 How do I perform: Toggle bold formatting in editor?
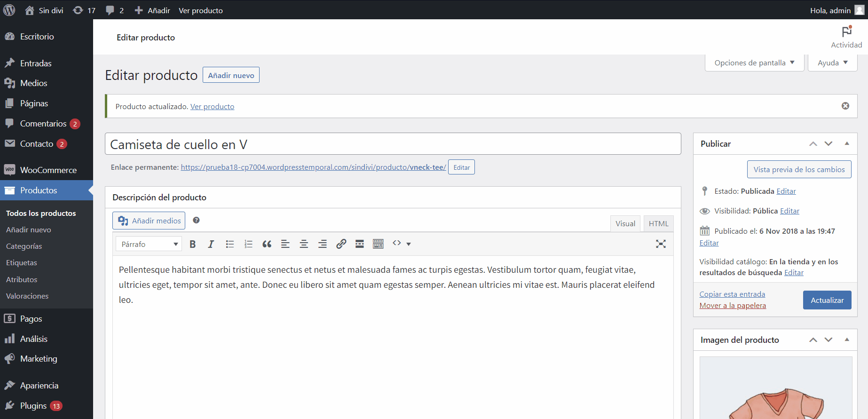click(x=192, y=244)
